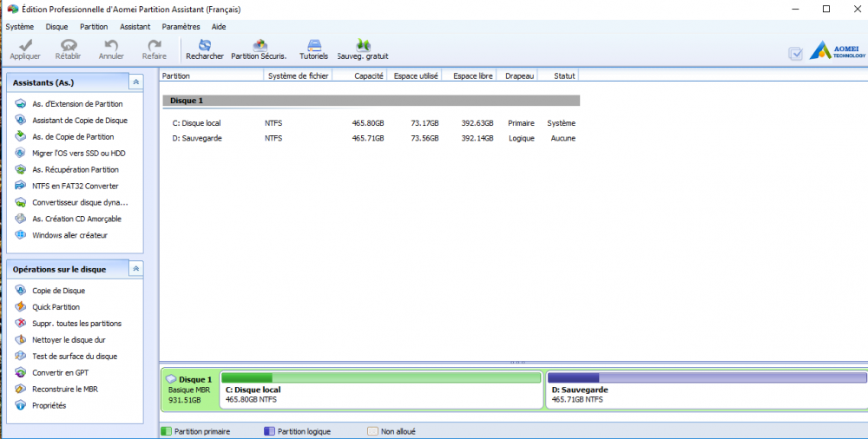
Task: Select the D: Sauvegarde row
Action: tap(371, 139)
